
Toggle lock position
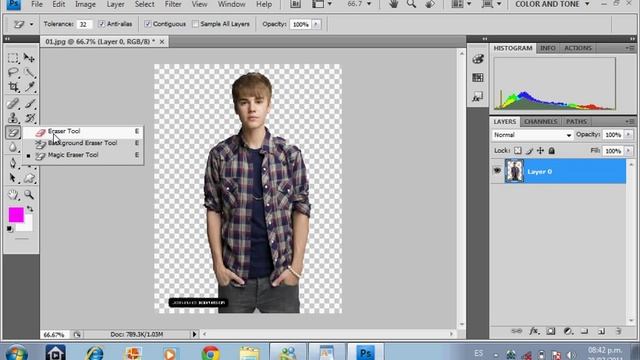click(540, 151)
